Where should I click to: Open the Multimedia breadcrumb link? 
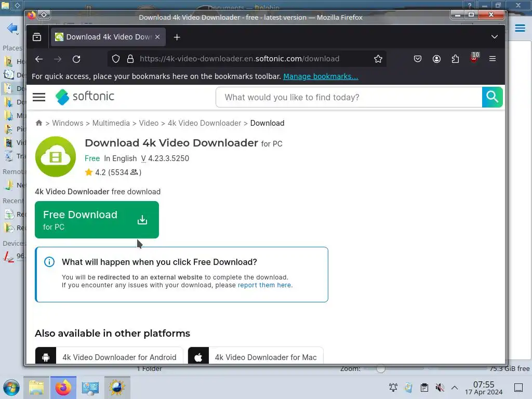pyautogui.click(x=111, y=123)
